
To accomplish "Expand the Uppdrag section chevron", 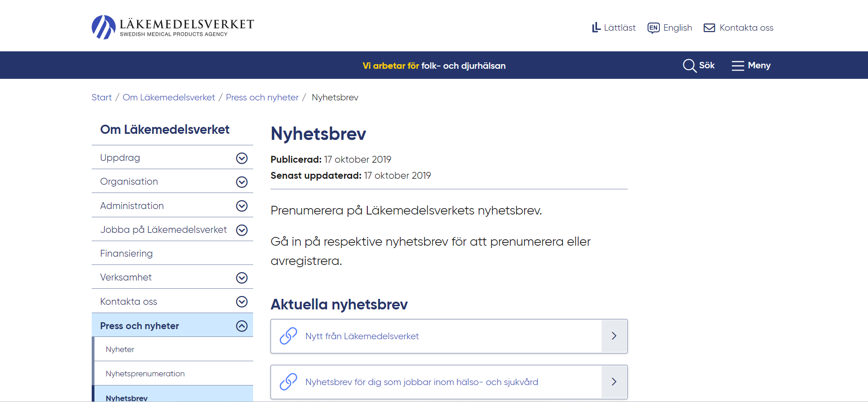I will tap(242, 158).
